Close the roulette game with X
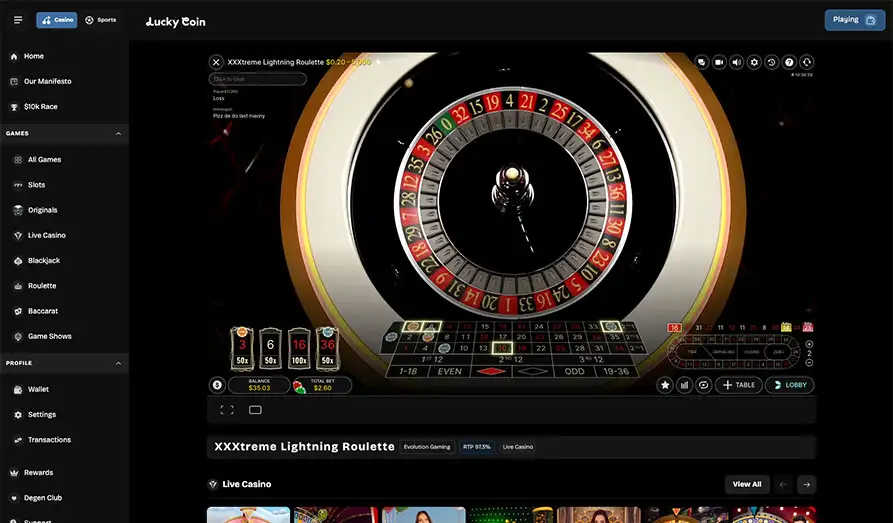893x523 pixels. click(x=216, y=62)
